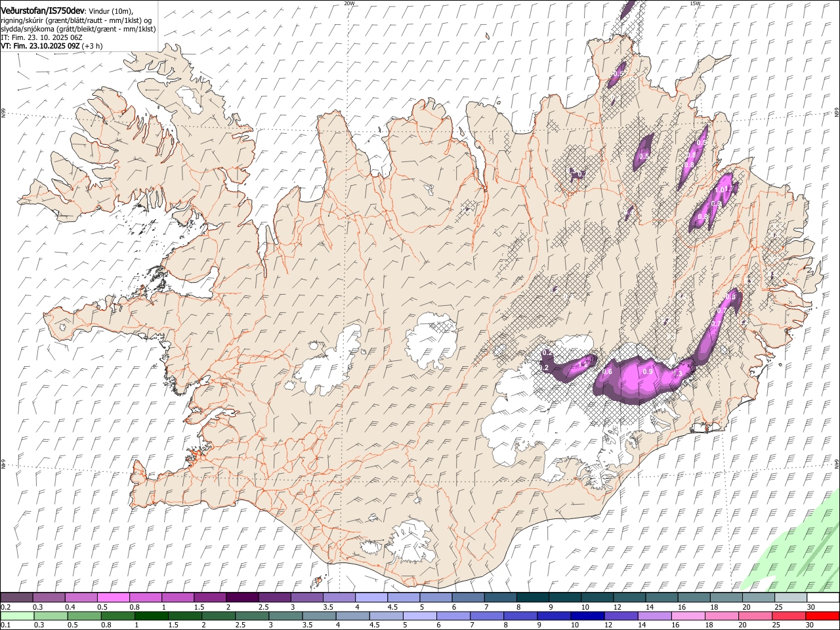Select the top-scale swatch between 14 and 16

[661, 598]
